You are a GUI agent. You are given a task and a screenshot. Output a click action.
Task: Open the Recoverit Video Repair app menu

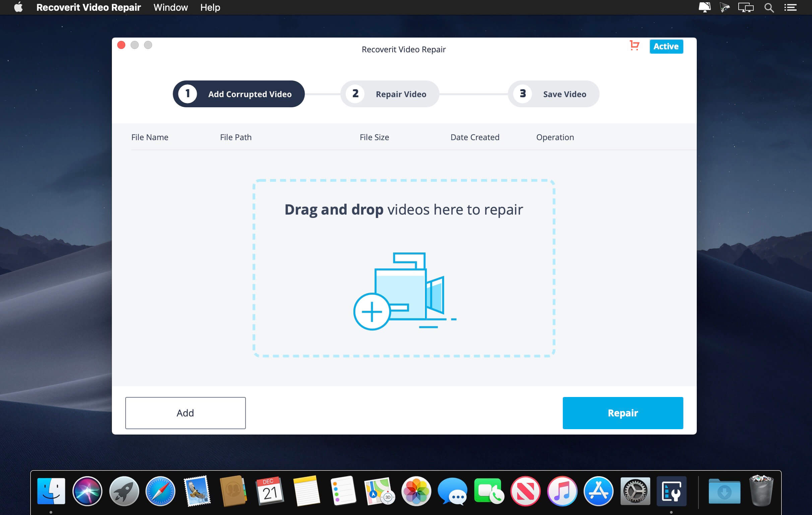(88, 7)
